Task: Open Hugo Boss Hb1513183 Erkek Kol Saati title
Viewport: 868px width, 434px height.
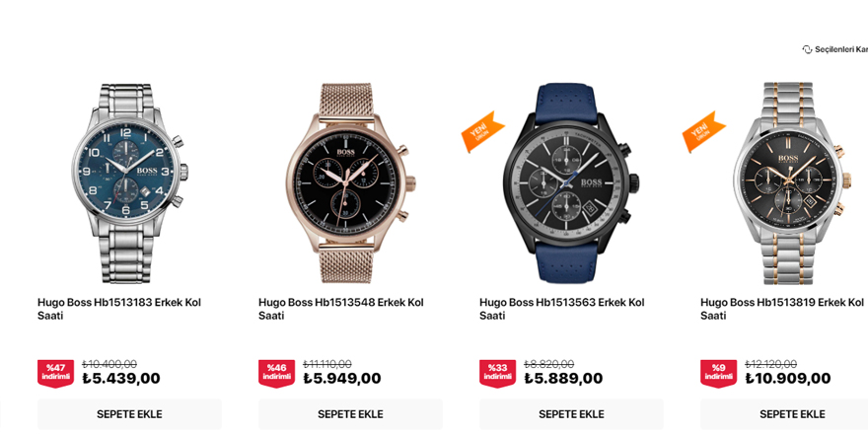Action: point(119,309)
